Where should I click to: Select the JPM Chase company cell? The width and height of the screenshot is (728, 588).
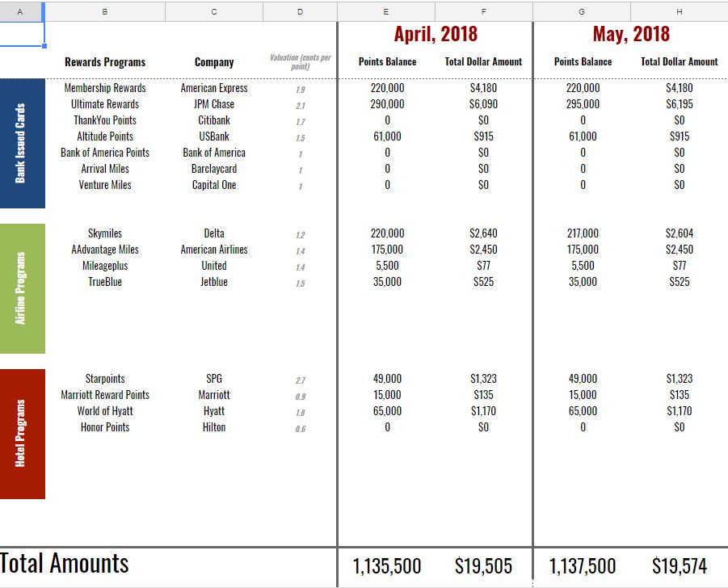point(214,104)
